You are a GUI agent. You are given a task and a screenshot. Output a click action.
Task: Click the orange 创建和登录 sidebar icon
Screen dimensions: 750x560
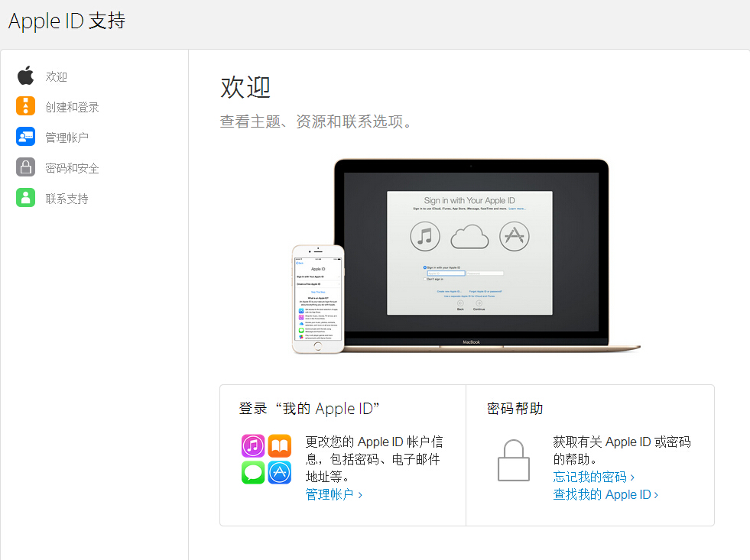[x=25, y=106]
